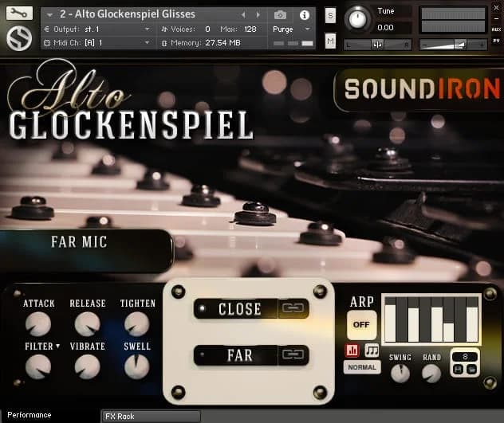Click the arp load preset folder icon
Screen dimensions: 504x423
coord(471,370)
